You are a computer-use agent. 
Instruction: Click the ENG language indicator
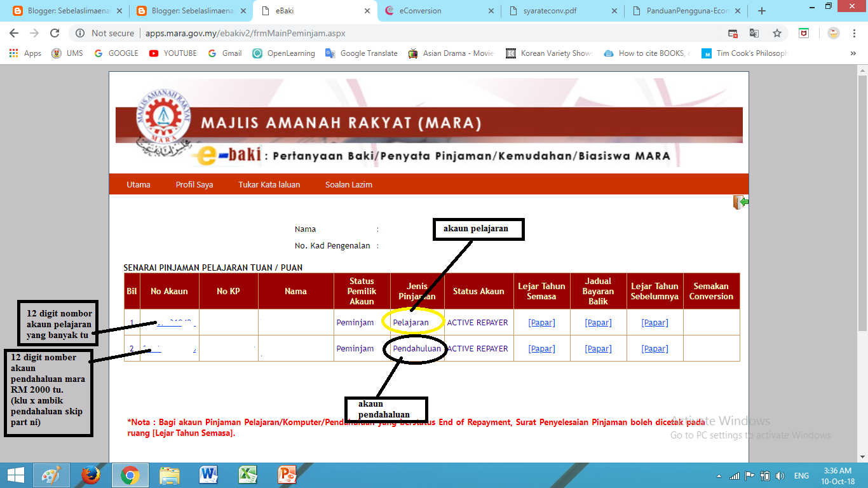point(801,476)
